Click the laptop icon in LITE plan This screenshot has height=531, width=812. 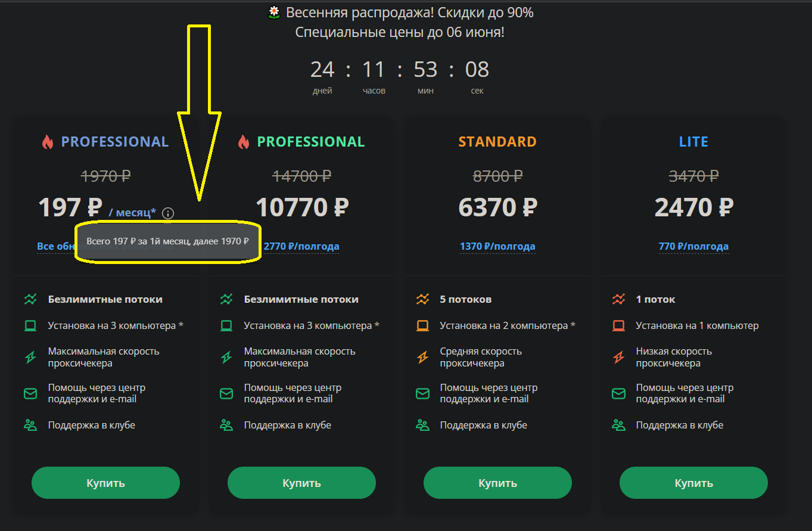(618, 325)
